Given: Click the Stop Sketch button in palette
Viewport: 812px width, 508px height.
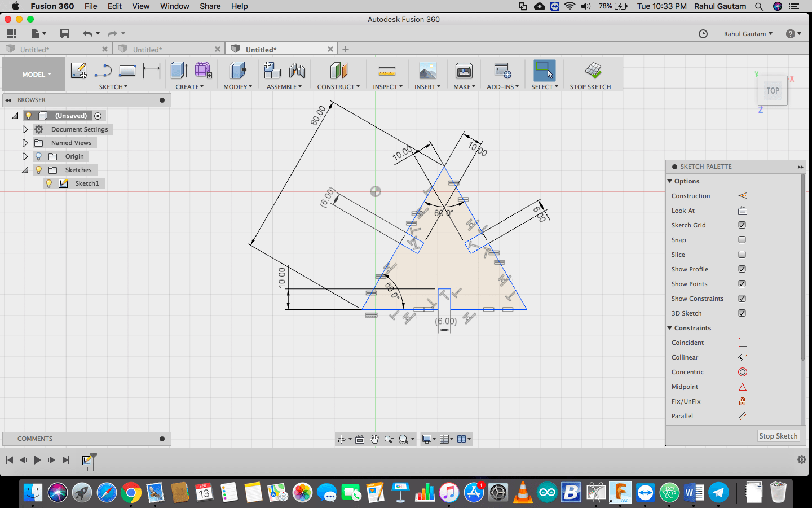Looking at the screenshot, I should 778,436.
